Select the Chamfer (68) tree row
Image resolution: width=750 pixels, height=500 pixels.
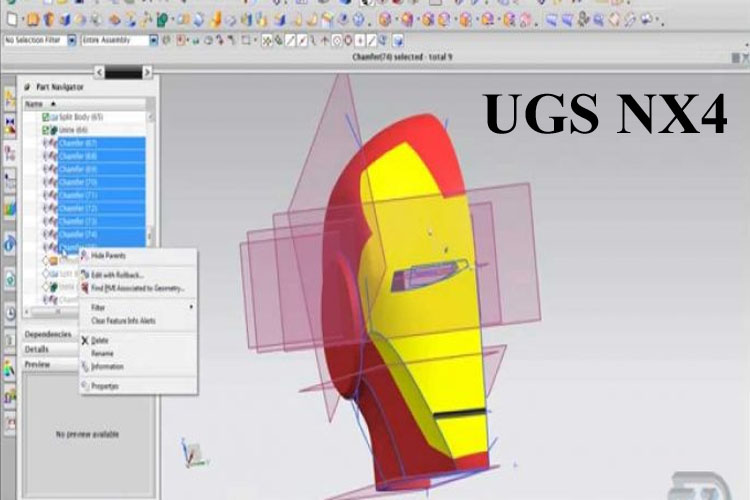(x=101, y=156)
